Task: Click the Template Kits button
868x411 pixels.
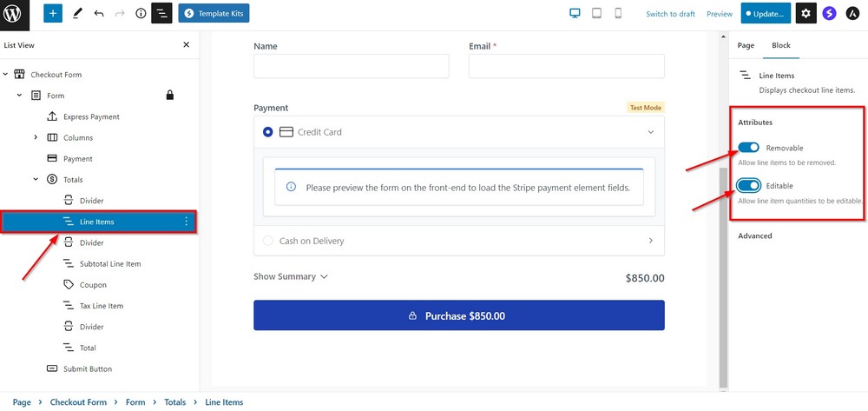Action: coord(214,14)
